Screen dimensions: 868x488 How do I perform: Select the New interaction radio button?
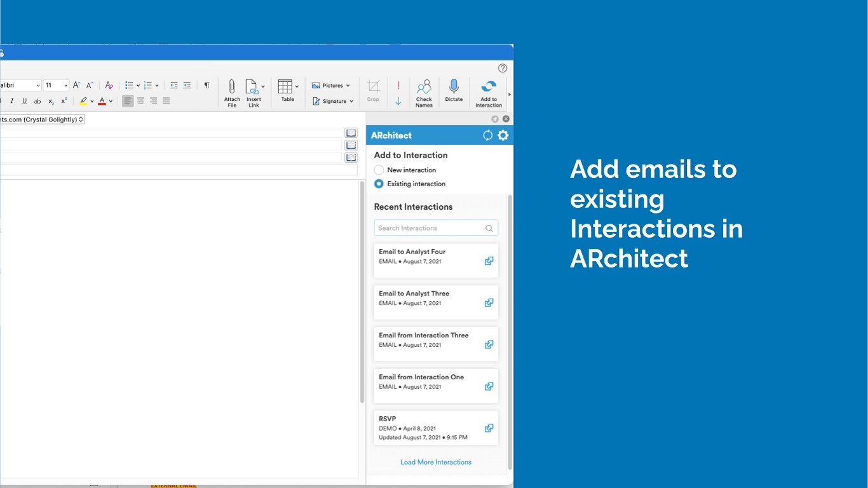click(379, 170)
